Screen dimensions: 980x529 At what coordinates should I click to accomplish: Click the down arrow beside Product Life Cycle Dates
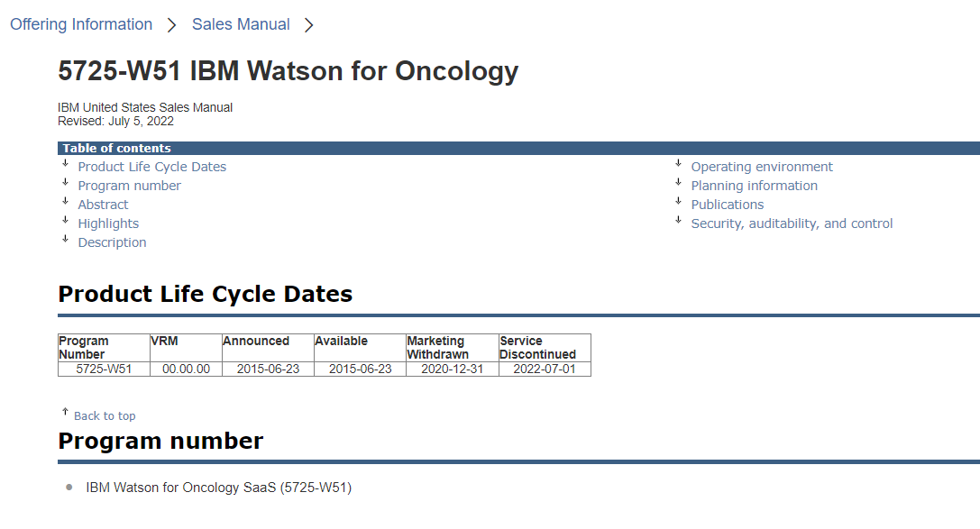pos(65,163)
